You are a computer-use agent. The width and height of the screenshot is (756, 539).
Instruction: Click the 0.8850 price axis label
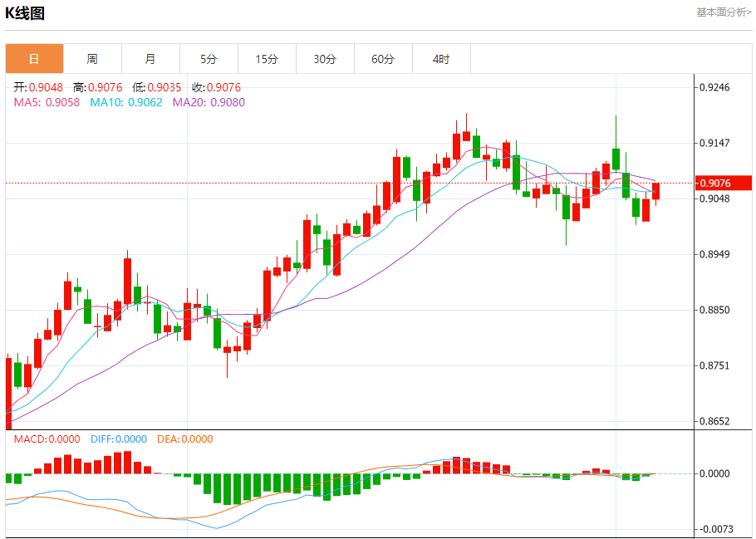715,310
